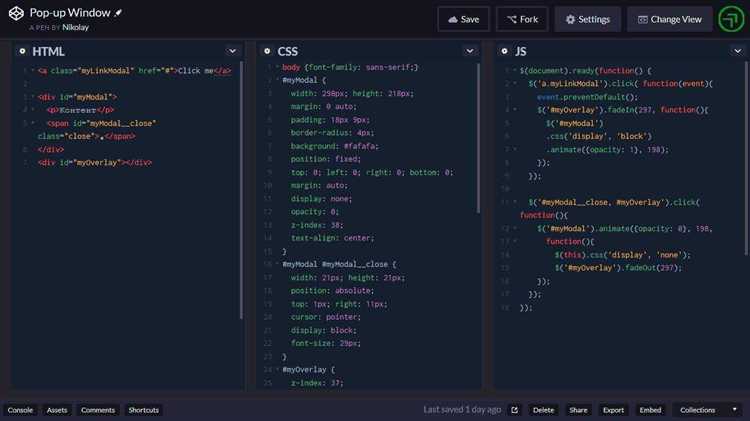The height and width of the screenshot is (421, 750).
Task: Open pen in new window icon
Action: click(515, 410)
